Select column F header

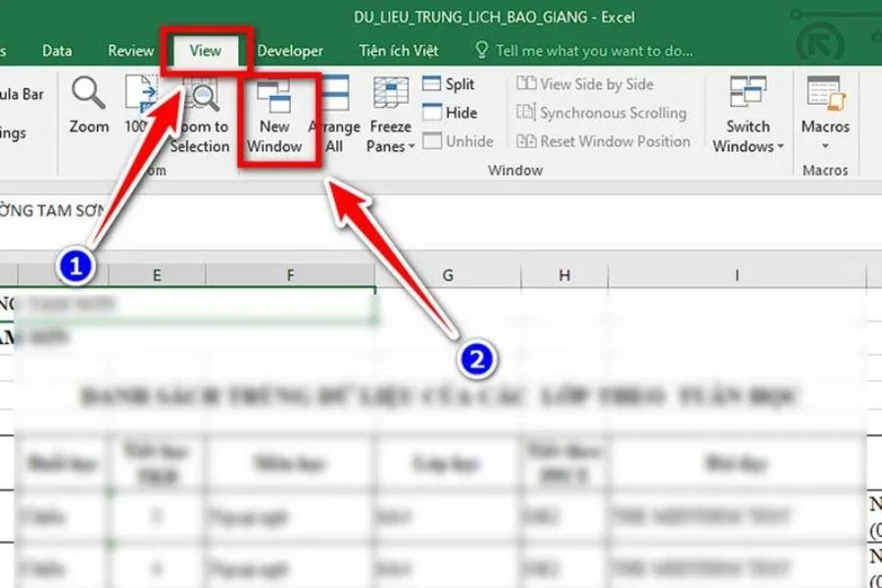click(290, 275)
